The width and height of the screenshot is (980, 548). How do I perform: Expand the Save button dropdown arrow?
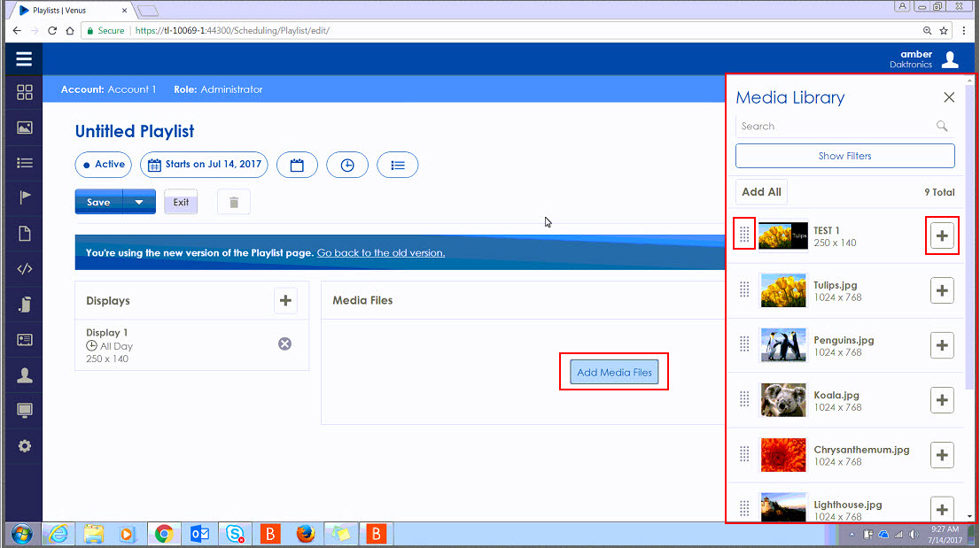(139, 202)
